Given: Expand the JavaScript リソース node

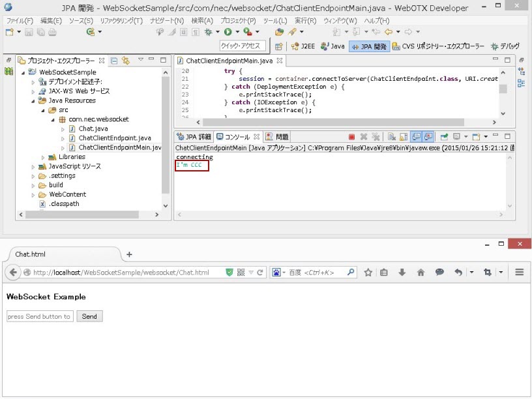Looking at the screenshot, I should tap(33, 167).
